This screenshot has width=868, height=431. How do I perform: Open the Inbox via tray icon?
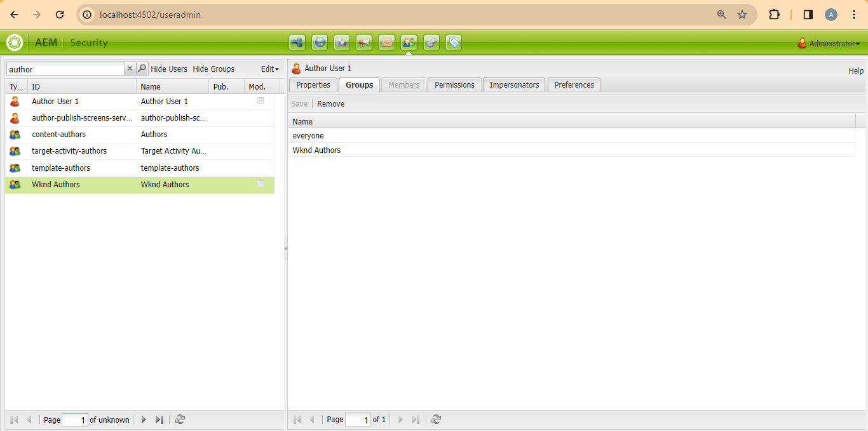[x=386, y=43]
